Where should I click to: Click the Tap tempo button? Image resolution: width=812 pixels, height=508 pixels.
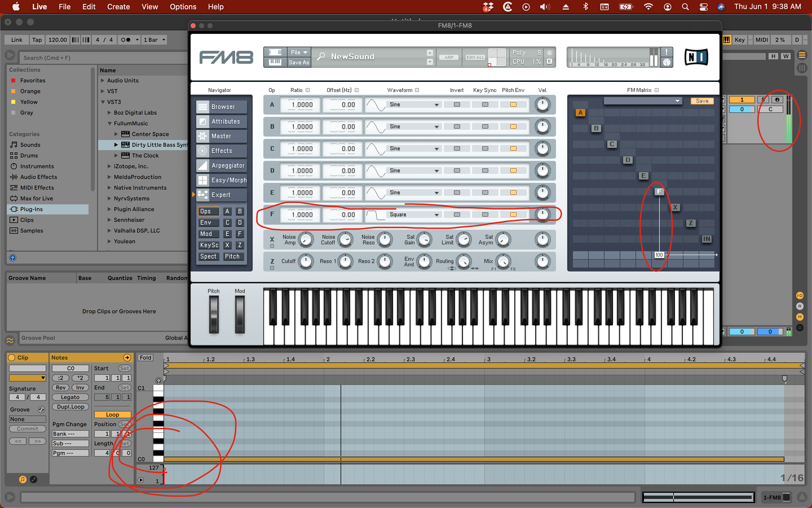coord(37,40)
